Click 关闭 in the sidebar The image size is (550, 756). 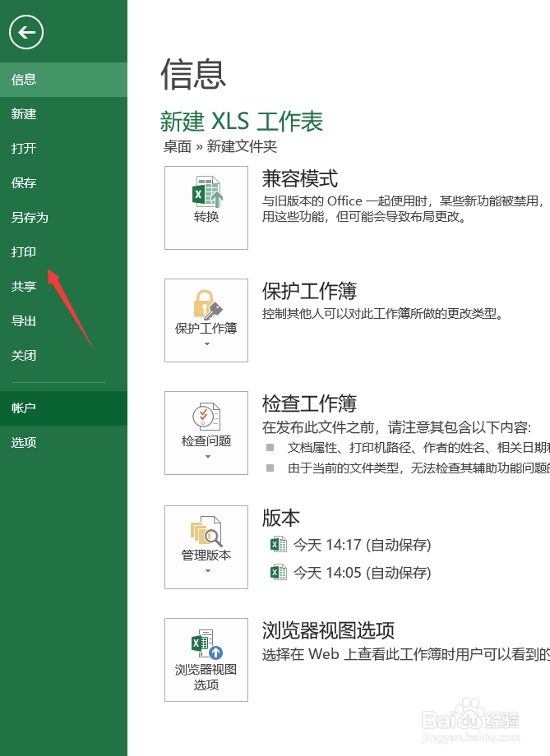(x=63, y=356)
